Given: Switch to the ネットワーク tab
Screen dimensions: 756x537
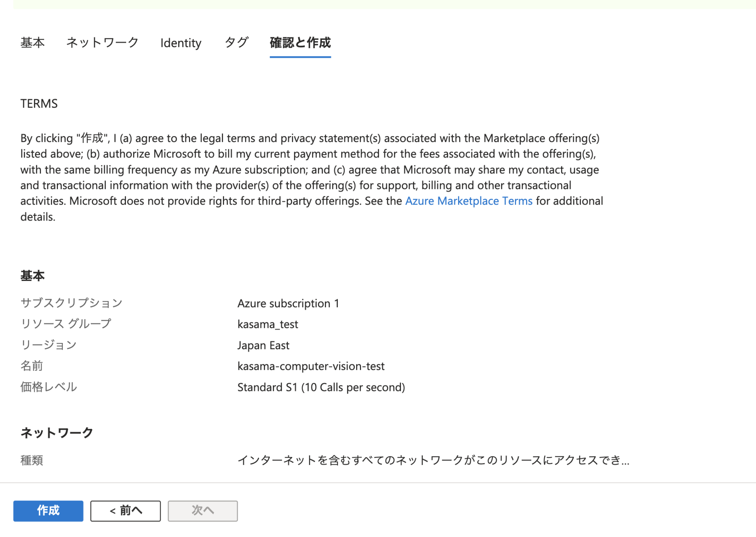Looking at the screenshot, I should [102, 43].
